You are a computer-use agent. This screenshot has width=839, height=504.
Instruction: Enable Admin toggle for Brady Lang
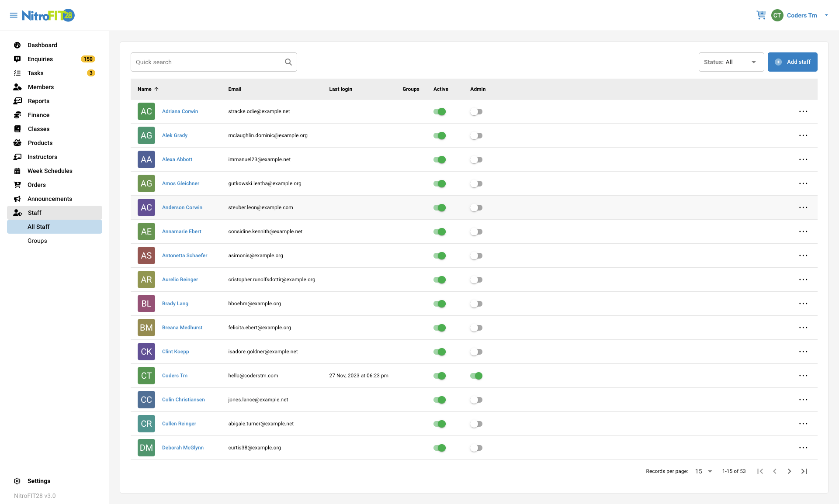tap(476, 304)
